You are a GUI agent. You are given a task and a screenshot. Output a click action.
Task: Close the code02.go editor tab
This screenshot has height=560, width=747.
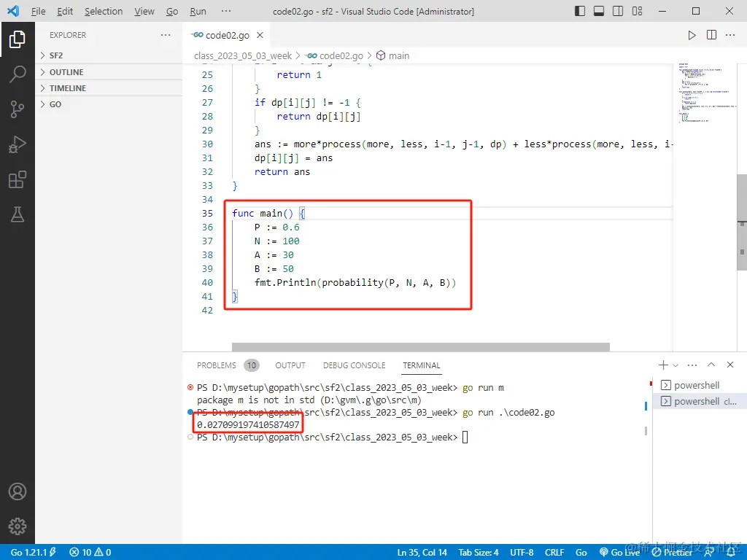[x=260, y=35]
